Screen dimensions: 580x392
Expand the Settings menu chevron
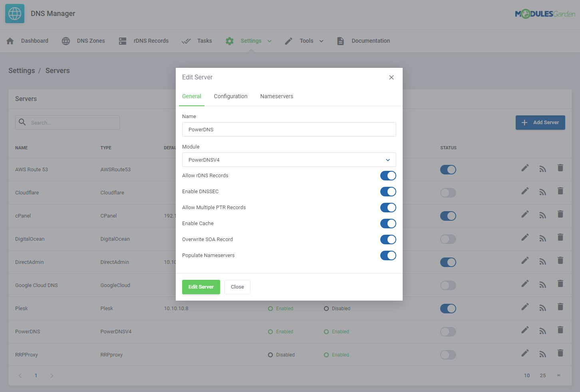coord(270,41)
